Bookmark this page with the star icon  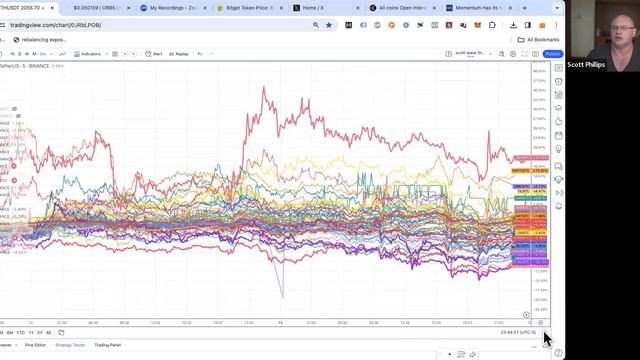tap(329, 25)
